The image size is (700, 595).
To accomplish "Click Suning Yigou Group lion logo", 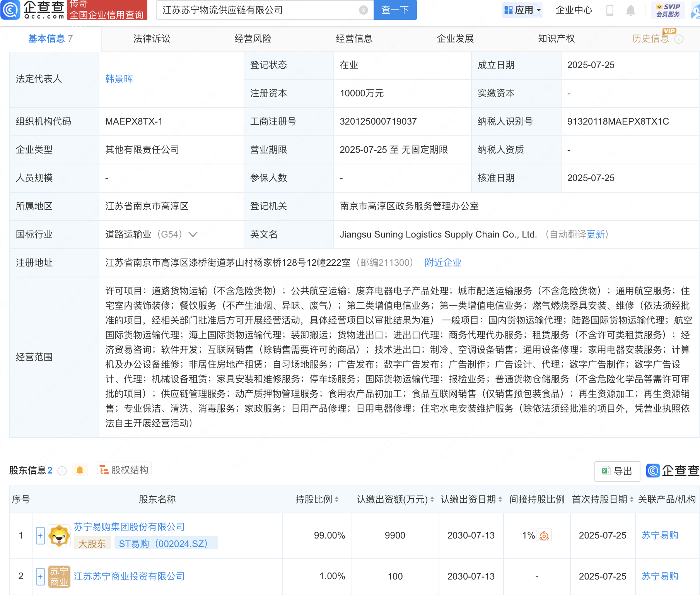I will point(59,535).
